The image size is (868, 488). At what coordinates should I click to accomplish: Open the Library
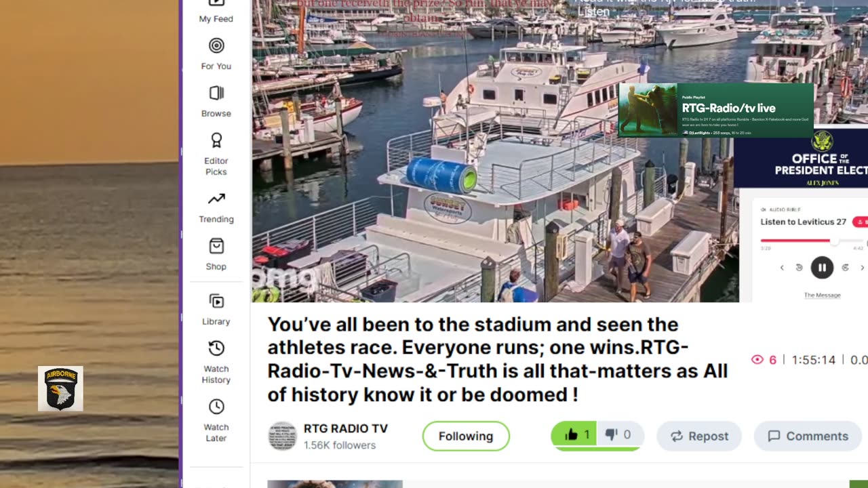pyautogui.click(x=216, y=310)
